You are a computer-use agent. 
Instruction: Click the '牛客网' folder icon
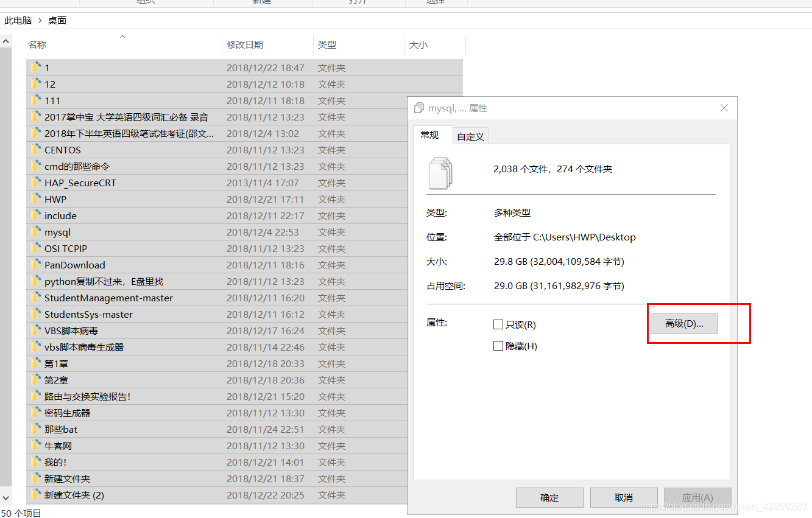tap(37, 446)
